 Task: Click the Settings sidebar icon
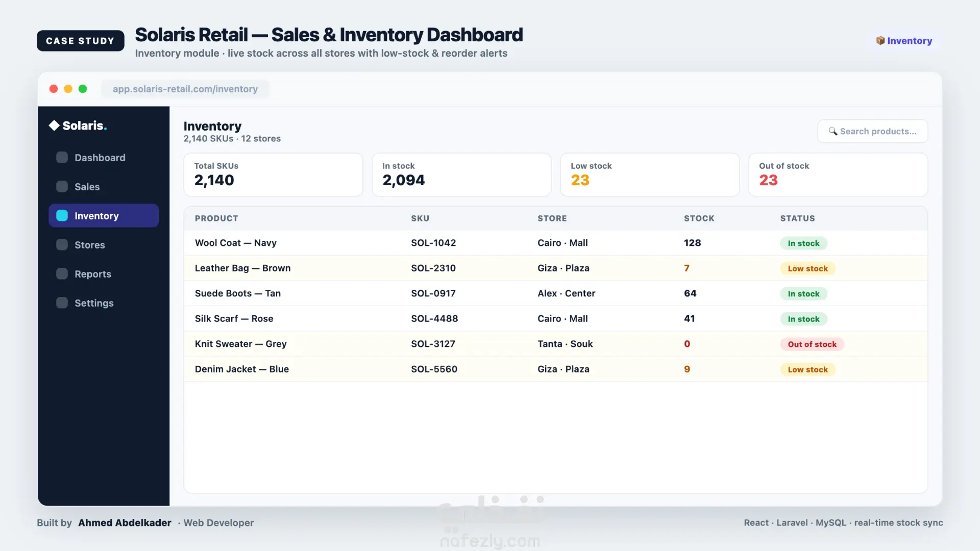point(62,303)
